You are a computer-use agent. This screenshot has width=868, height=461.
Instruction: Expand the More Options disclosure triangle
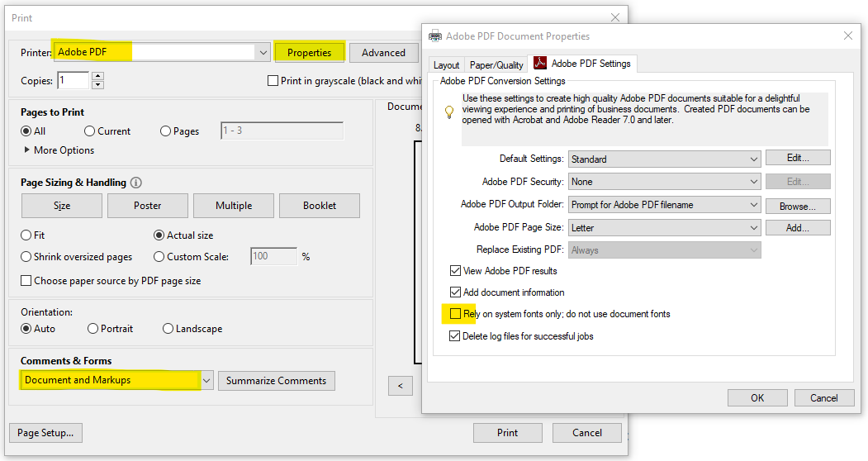(27, 150)
